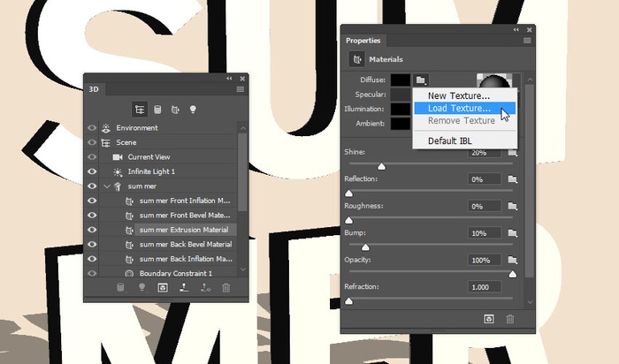Click down arrow of 3D panel scrollbar
Viewport: 619px width, 364px height.
243,269
